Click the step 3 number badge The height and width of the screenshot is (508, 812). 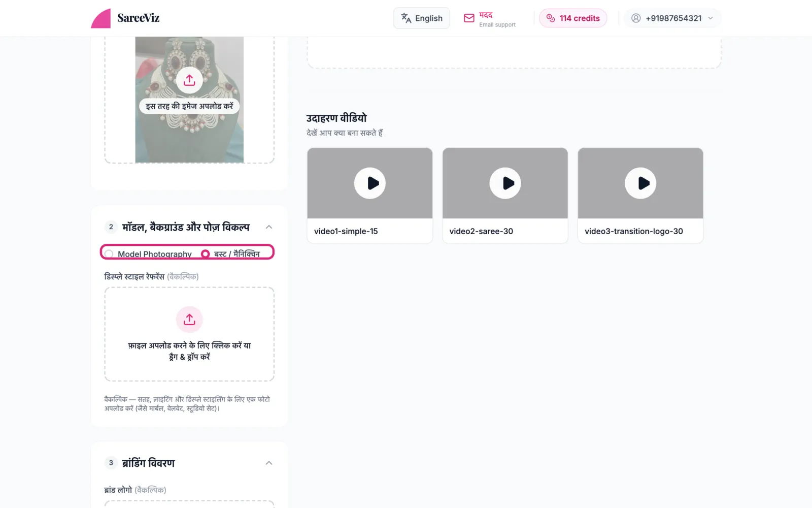[x=111, y=463]
